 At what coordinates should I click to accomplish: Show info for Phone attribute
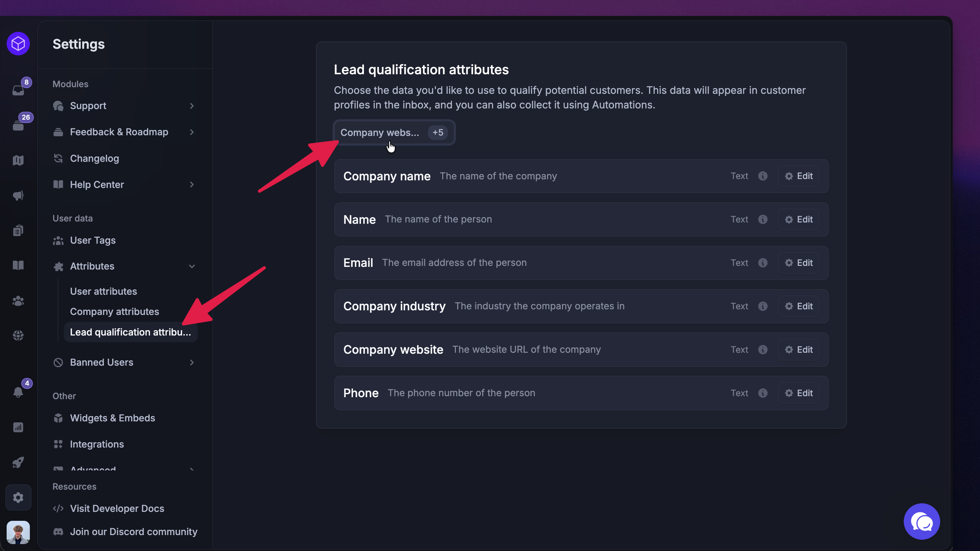point(763,393)
